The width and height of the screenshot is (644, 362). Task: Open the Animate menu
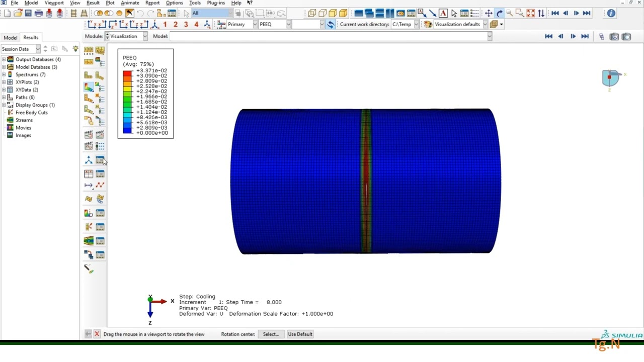coord(130,3)
